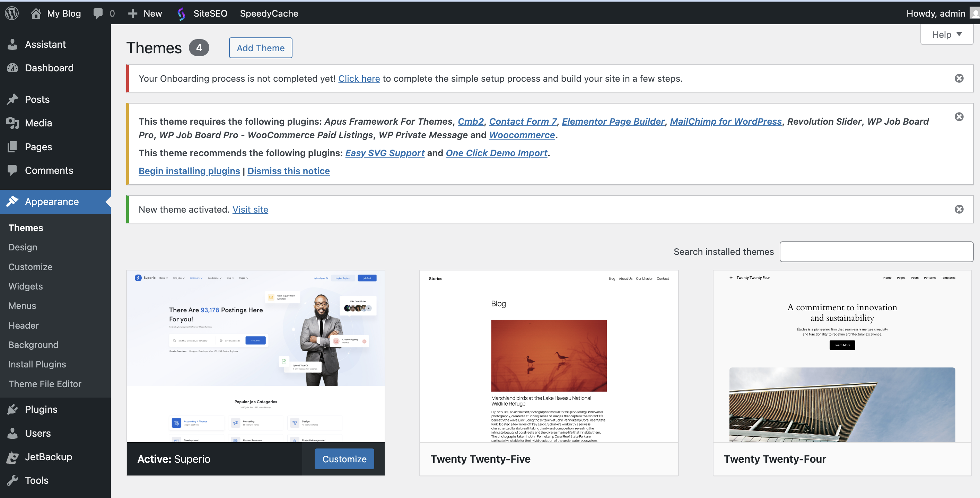Click the Twenty Twenty-Five theme thumbnail
980x498 pixels.
tap(548, 356)
